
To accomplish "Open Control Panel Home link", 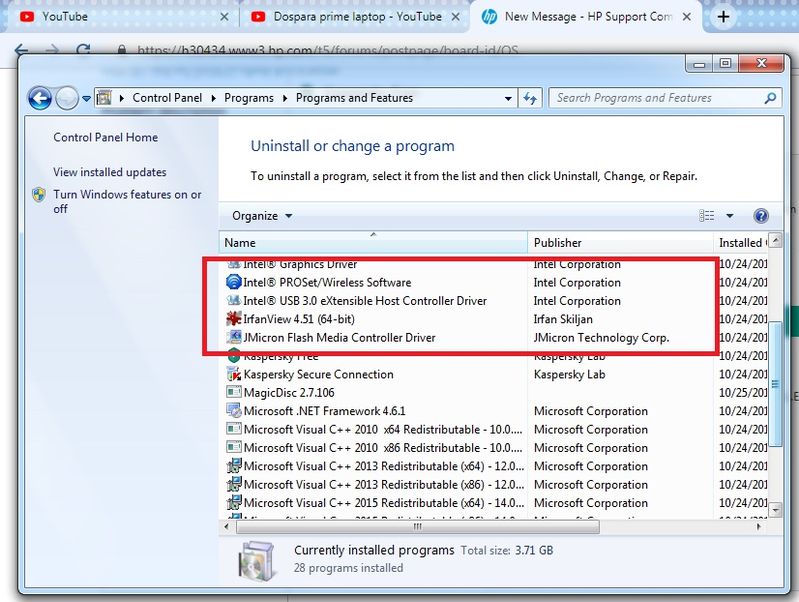I will [105, 137].
